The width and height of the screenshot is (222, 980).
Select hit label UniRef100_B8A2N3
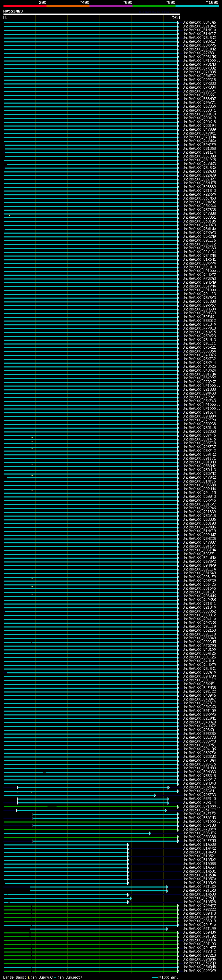199,818
